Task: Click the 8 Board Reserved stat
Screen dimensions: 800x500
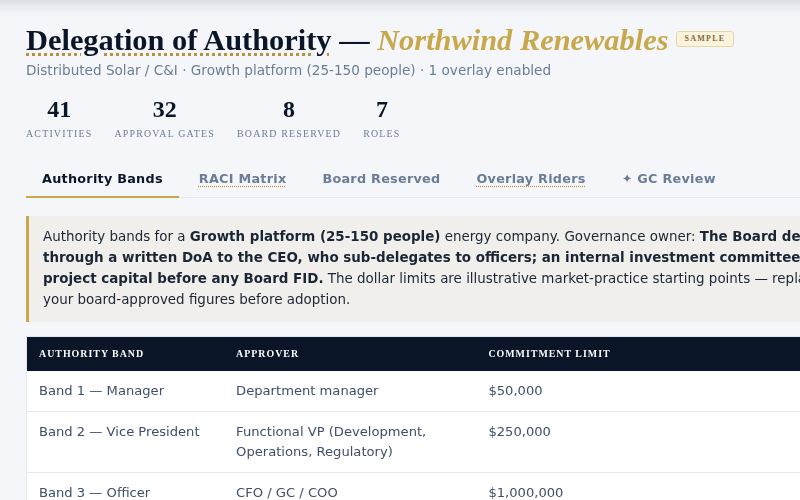Action: click(288, 120)
